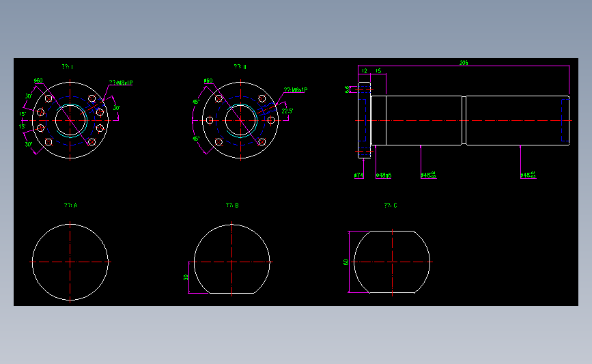The width and height of the screenshot is (592, 364).
Task: Click the ø48g6 diameter label
Action: [384, 176]
